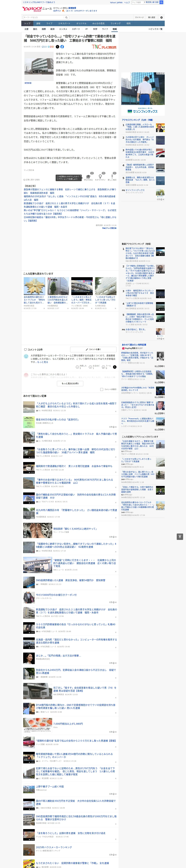Click the 東武東上線 池袋 traffic notice
Image resolution: width=186 pixels, height=868 pixels.
(151, 2)
